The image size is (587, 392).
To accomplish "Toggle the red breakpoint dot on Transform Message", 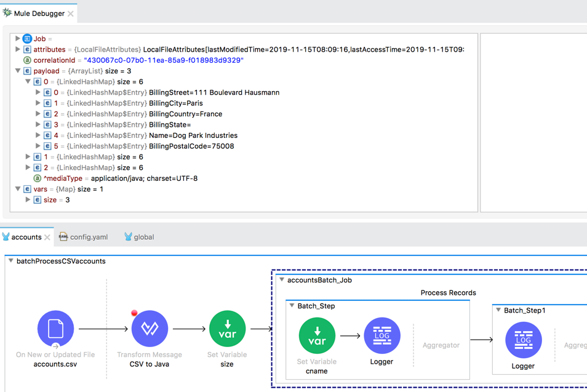I will [134, 313].
